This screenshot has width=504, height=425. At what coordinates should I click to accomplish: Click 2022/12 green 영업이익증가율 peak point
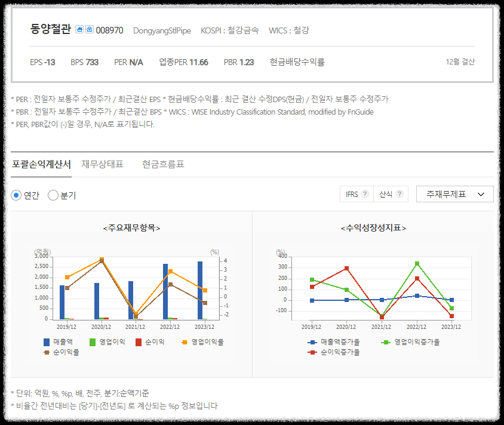point(417,264)
